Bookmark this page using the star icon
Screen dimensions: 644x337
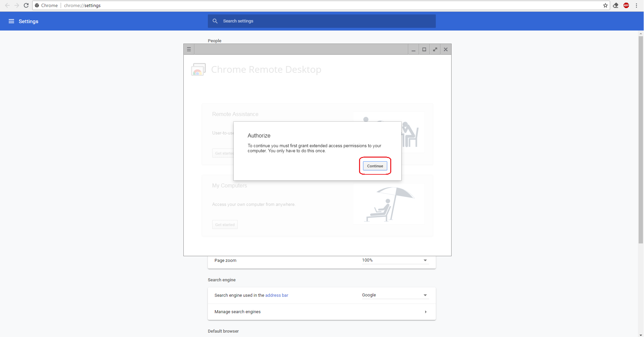605,5
